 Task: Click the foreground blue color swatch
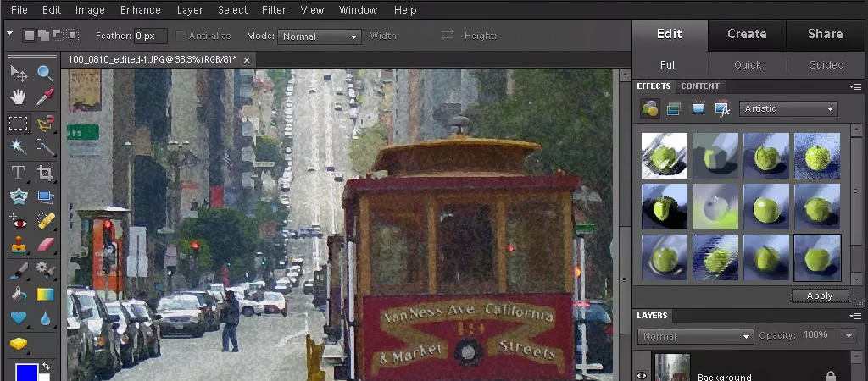pos(27,372)
